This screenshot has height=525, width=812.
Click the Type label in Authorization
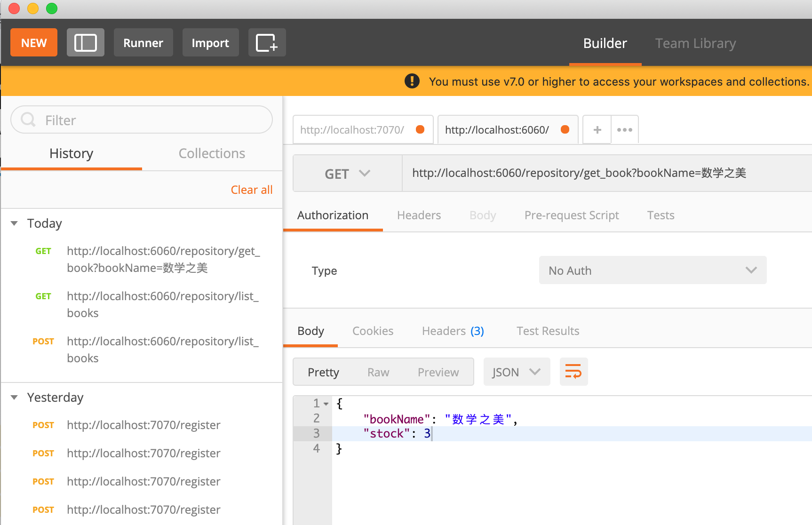pyautogui.click(x=324, y=270)
